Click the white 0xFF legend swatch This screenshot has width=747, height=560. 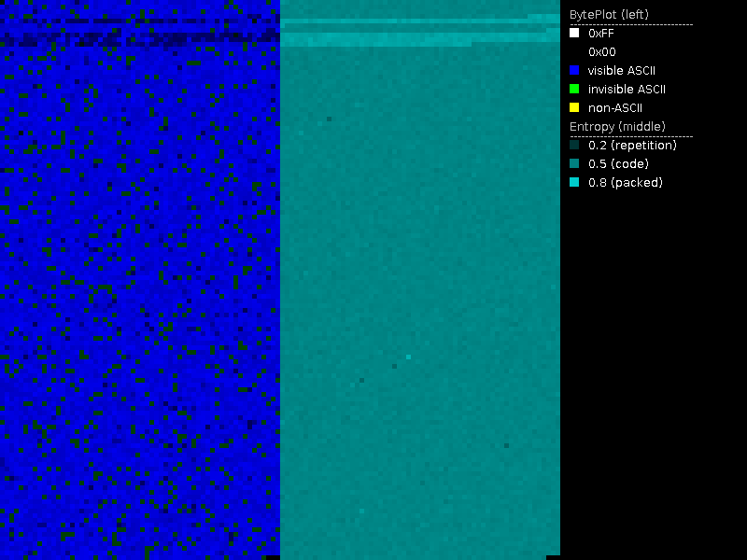pos(574,33)
